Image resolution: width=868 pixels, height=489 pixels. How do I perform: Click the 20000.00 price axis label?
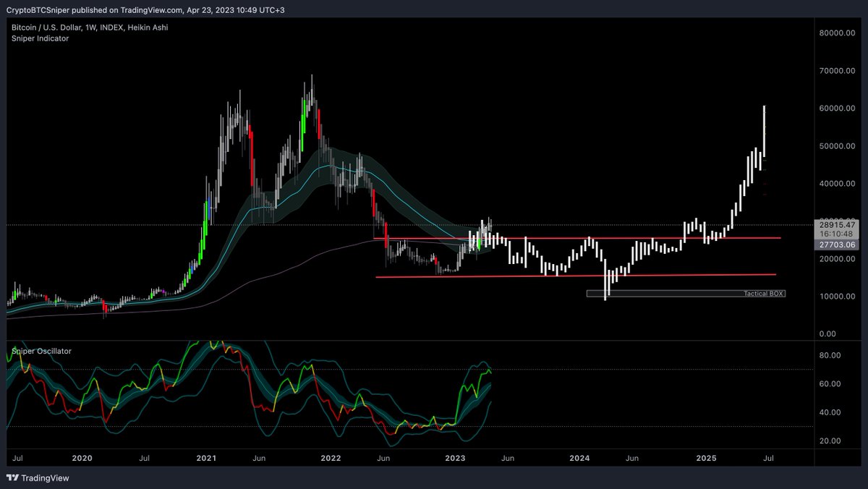pos(838,259)
